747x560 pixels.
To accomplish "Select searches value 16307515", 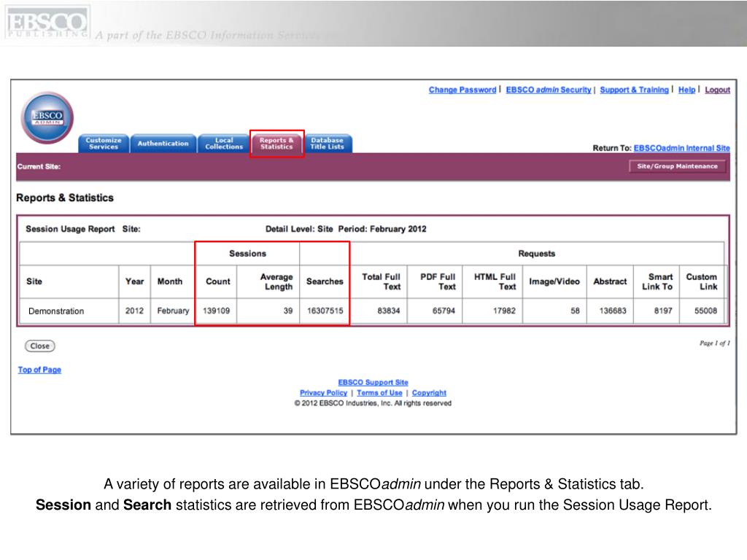I will (x=325, y=311).
